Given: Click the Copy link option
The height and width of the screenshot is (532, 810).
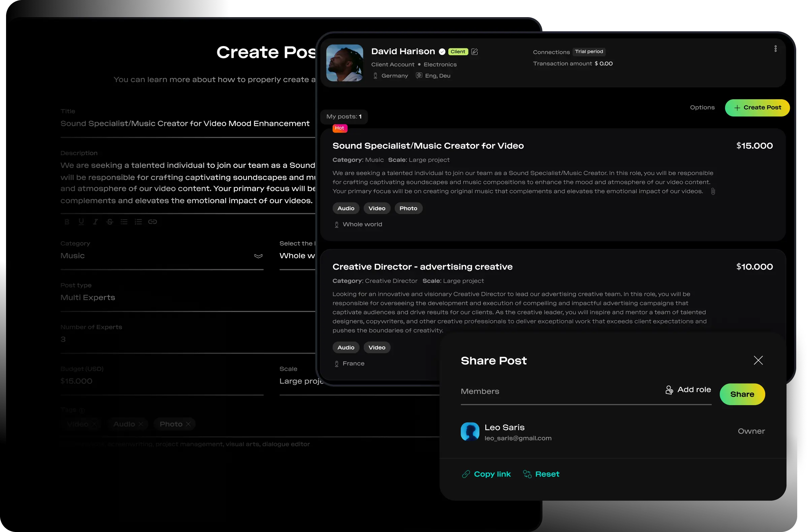Looking at the screenshot, I should pos(486,474).
